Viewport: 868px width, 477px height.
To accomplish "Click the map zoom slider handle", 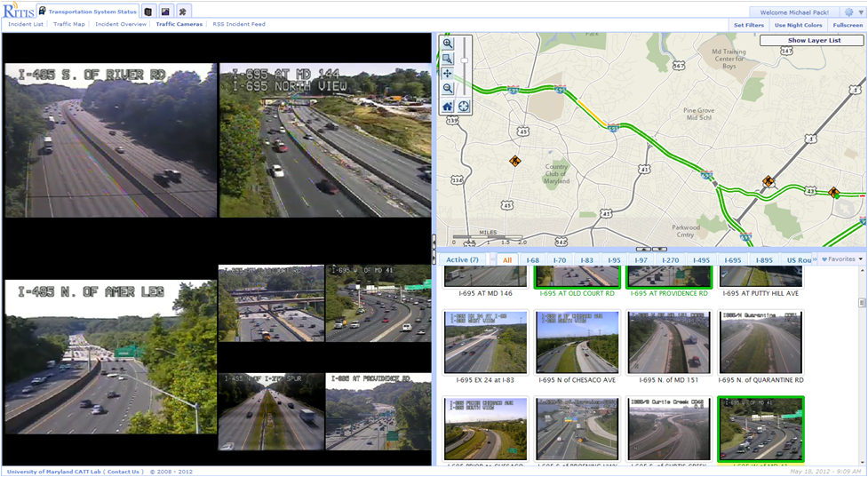I will click(465, 60).
